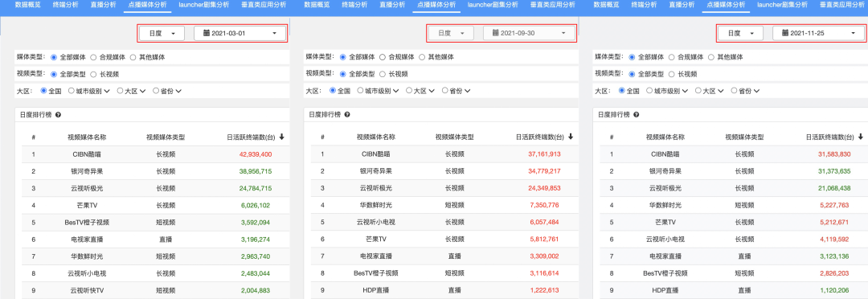Click help icon beside 日度排行榜 in 2021-09-30 panel
868x299 pixels.
tap(347, 115)
